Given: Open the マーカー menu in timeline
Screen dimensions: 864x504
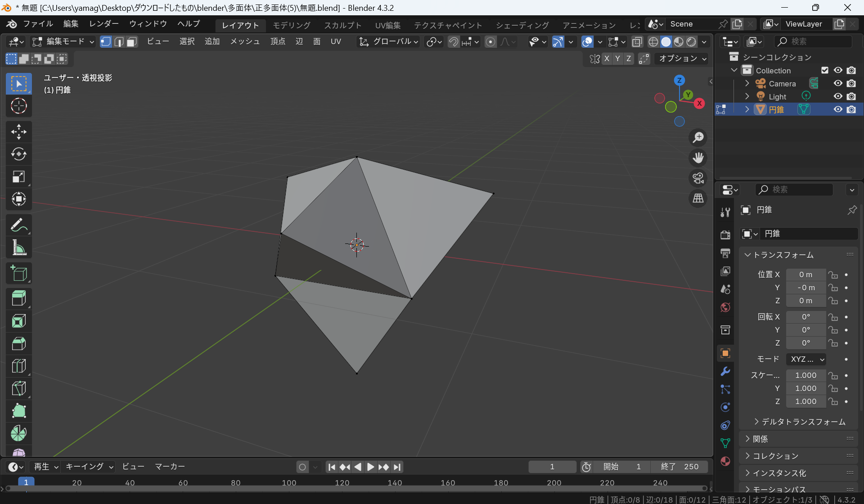Looking at the screenshot, I should click(170, 467).
